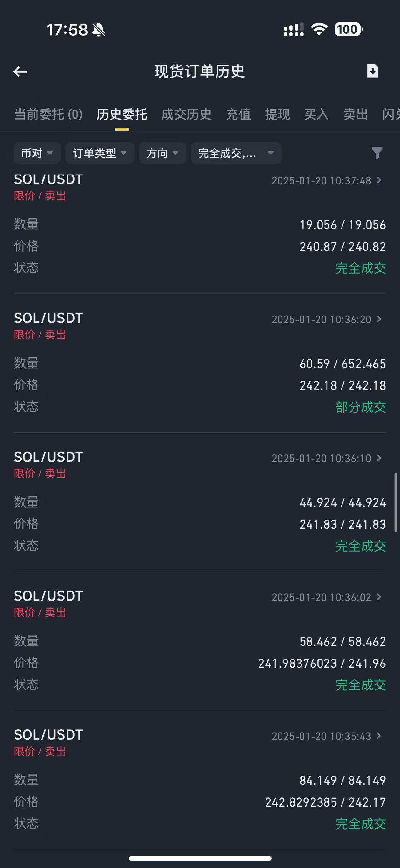Open order details chevron for 10:36:02 order

(379, 597)
